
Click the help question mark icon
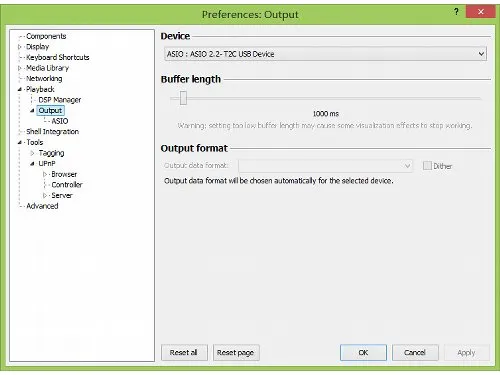pyautogui.click(x=456, y=12)
